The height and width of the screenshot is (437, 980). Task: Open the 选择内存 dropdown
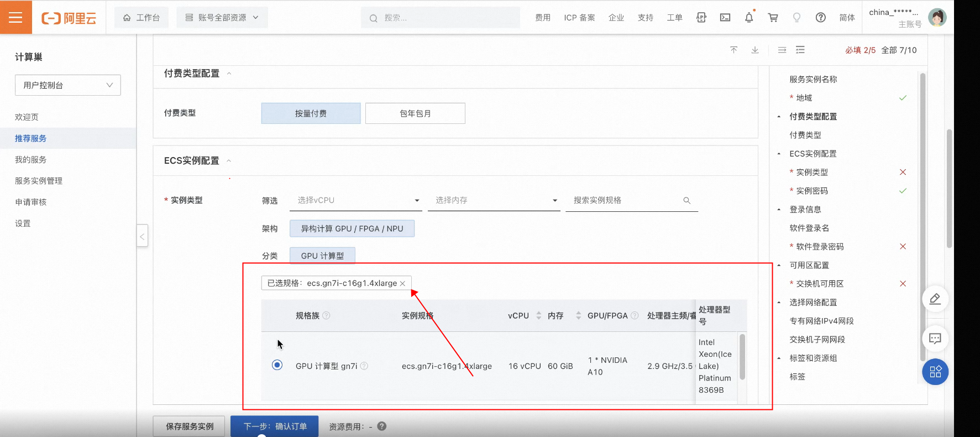[x=494, y=200]
